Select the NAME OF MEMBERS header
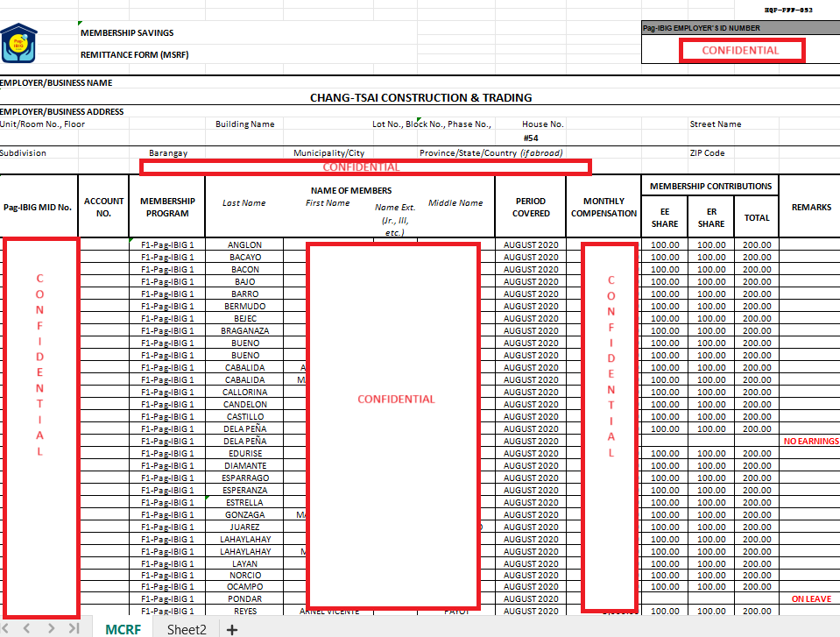The height and width of the screenshot is (637, 840). coord(351,190)
